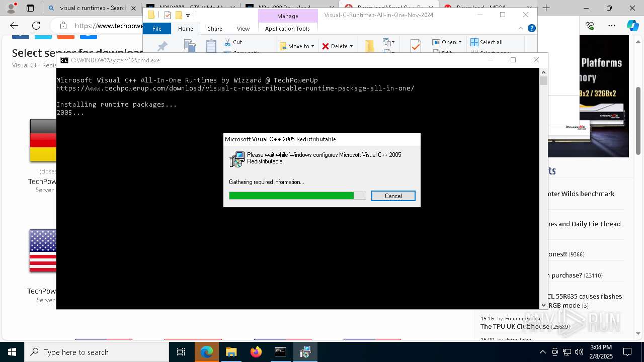Image resolution: width=644 pixels, height=362 pixels.
Task: Open 'Daily Pie Thread' forum link
Action: [584, 224]
